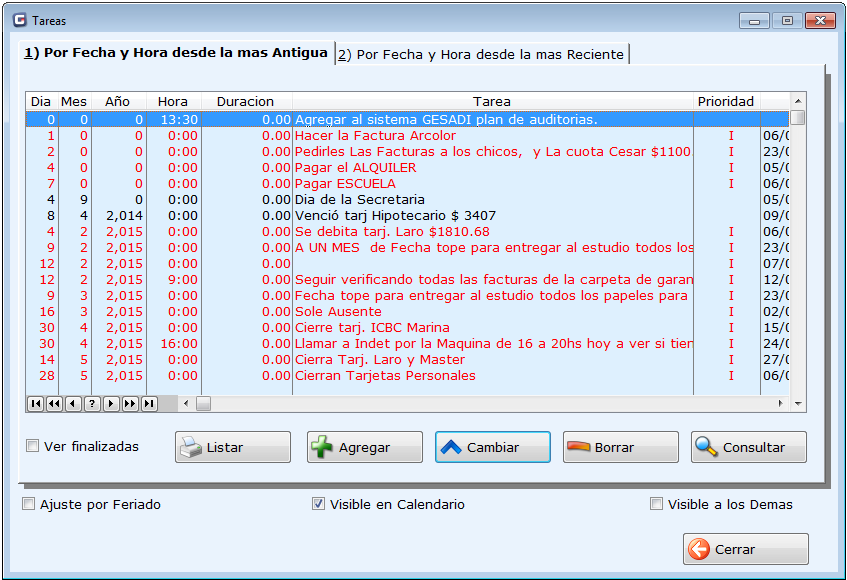Toggle the Ajuste por Feriado checkbox
847x580 pixels.
[29, 504]
